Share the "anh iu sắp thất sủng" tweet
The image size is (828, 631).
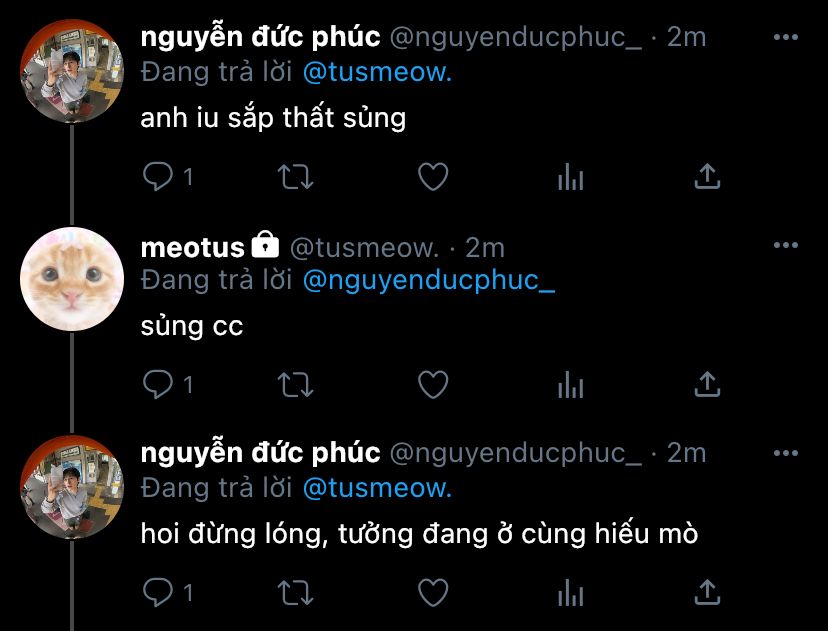[x=707, y=178]
